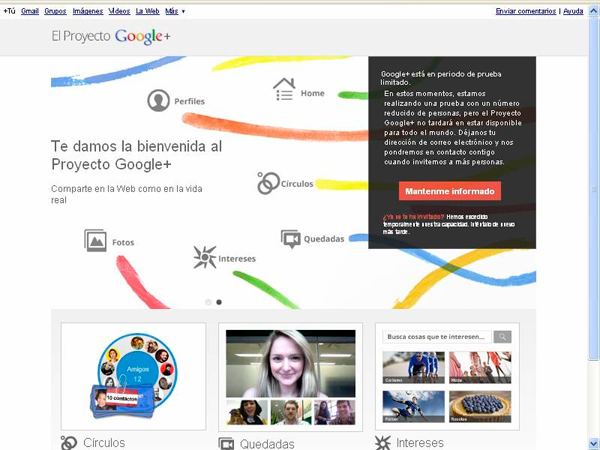Image resolution: width=600 pixels, height=450 pixels.
Task: Click Intereses icon below the interests card
Action: pyautogui.click(x=383, y=443)
